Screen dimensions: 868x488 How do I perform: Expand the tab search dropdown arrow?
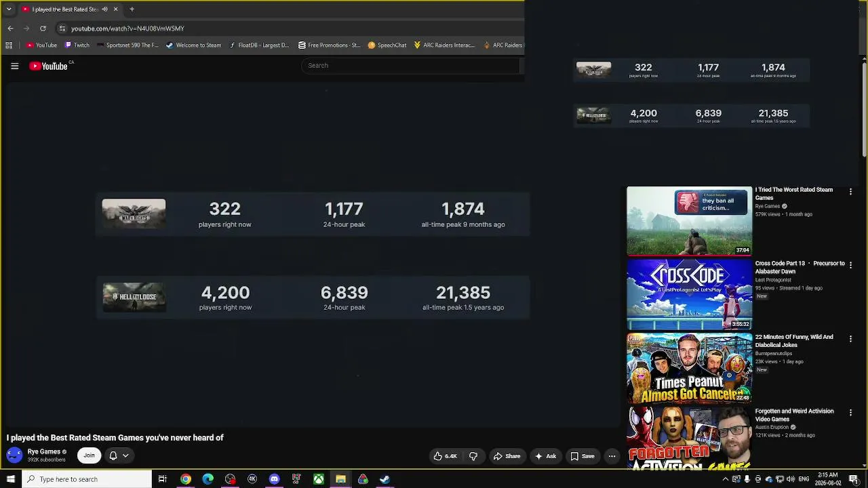point(9,9)
